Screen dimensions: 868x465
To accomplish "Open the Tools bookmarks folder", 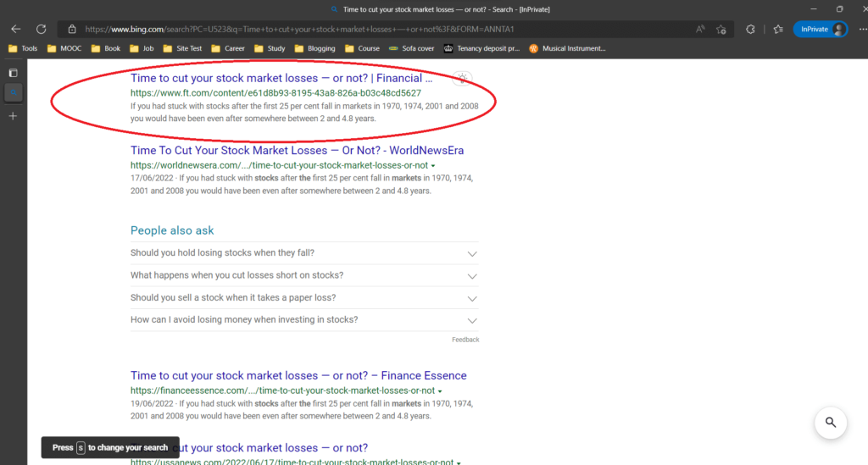I will pos(23,48).
